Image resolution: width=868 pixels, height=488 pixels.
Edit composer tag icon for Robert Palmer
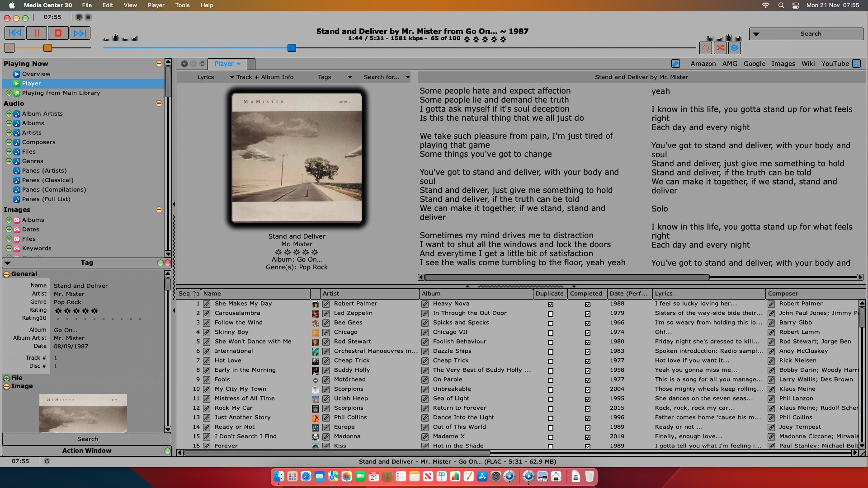[x=771, y=304]
